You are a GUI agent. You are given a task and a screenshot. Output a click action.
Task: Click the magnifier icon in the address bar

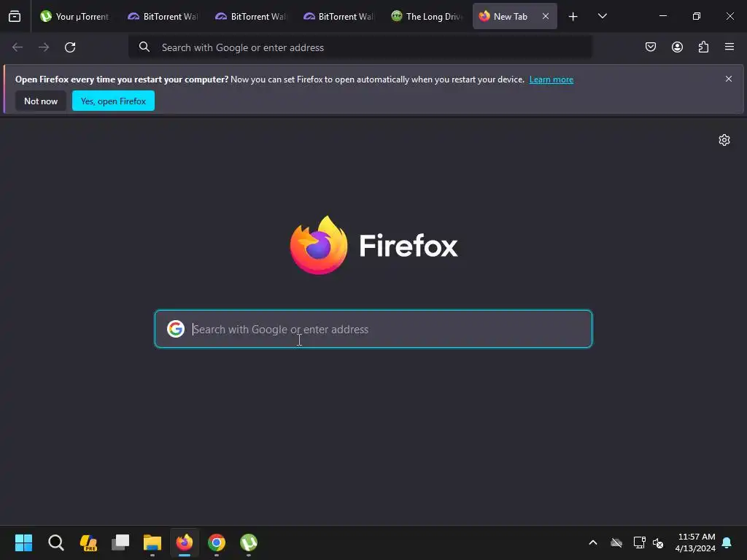pyautogui.click(x=144, y=47)
